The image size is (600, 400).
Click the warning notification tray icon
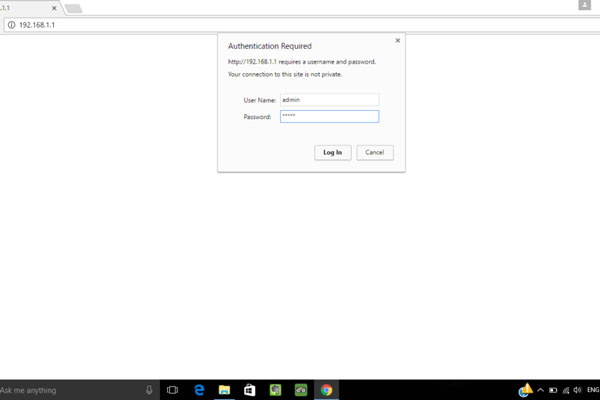(526, 390)
